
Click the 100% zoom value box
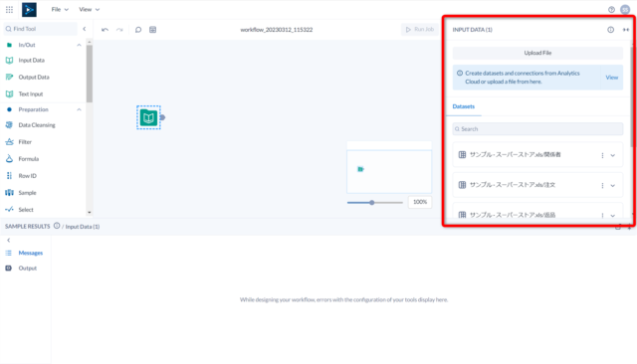(420, 202)
